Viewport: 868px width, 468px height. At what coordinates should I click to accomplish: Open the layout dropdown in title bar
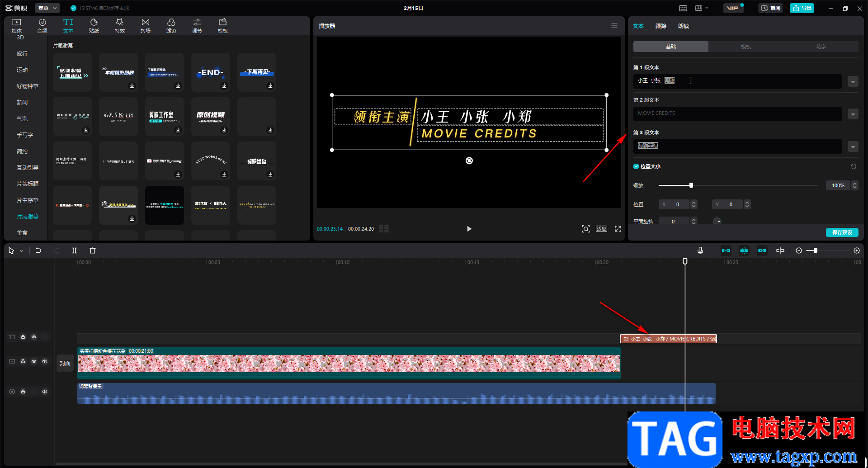pyautogui.click(x=702, y=8)
